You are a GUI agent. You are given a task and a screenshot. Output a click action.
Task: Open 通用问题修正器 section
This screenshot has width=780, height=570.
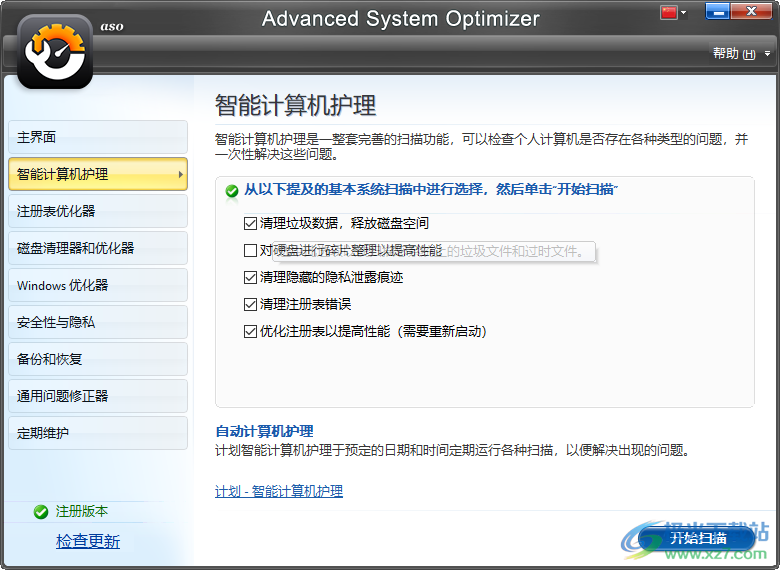[98, 396]
